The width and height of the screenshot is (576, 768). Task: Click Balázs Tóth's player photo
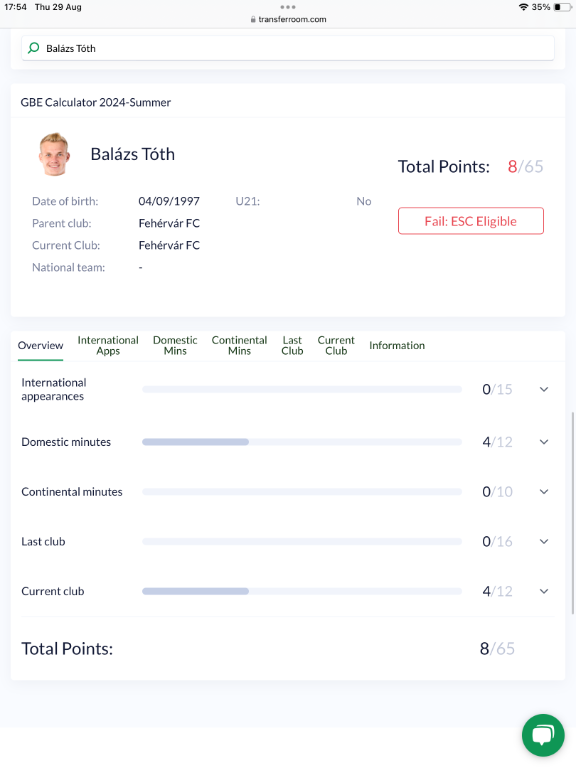(x=54, y=154)
